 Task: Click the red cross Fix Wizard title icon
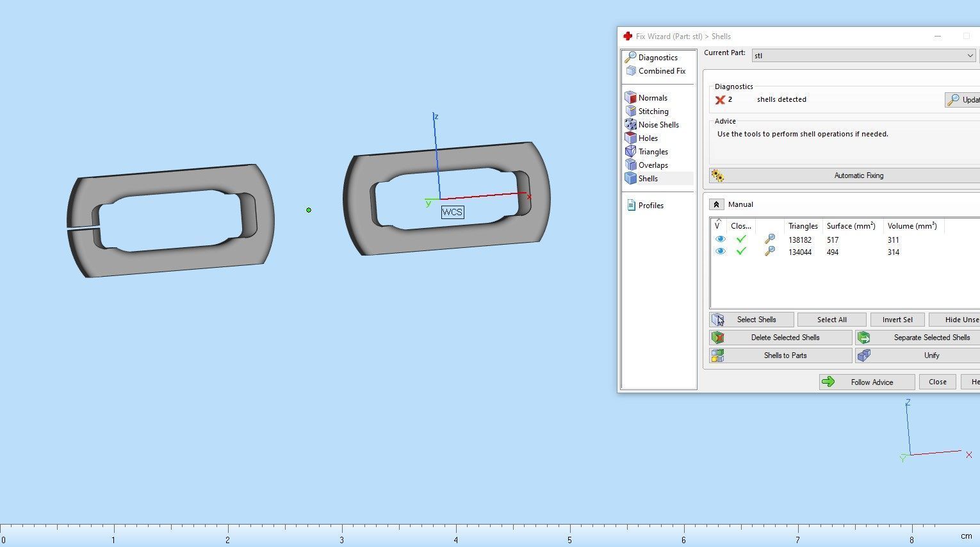click(x=628, y=37)
